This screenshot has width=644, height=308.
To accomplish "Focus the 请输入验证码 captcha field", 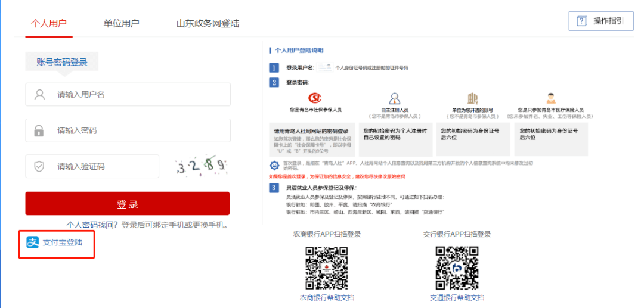I will coord(92,166).
